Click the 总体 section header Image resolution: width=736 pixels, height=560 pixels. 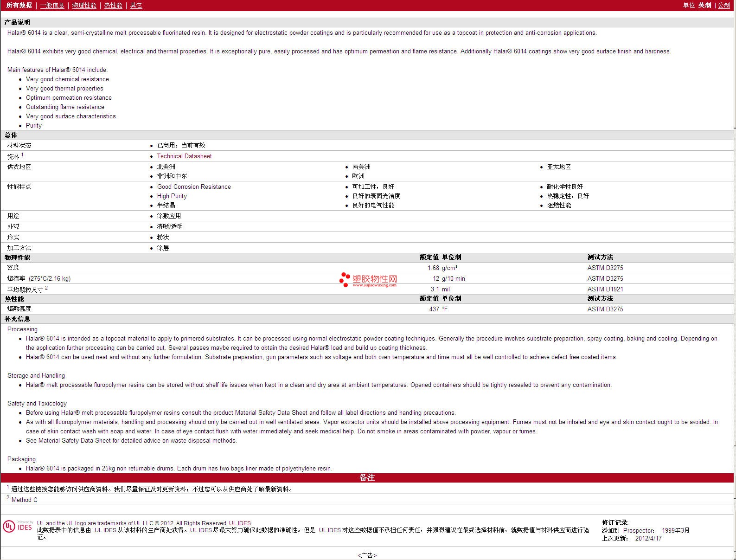[11, 135]
